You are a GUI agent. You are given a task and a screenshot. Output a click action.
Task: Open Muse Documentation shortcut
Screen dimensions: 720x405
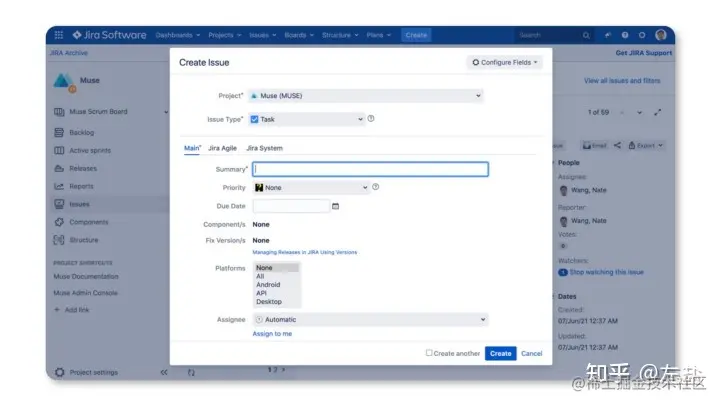[x=86, y=276]
